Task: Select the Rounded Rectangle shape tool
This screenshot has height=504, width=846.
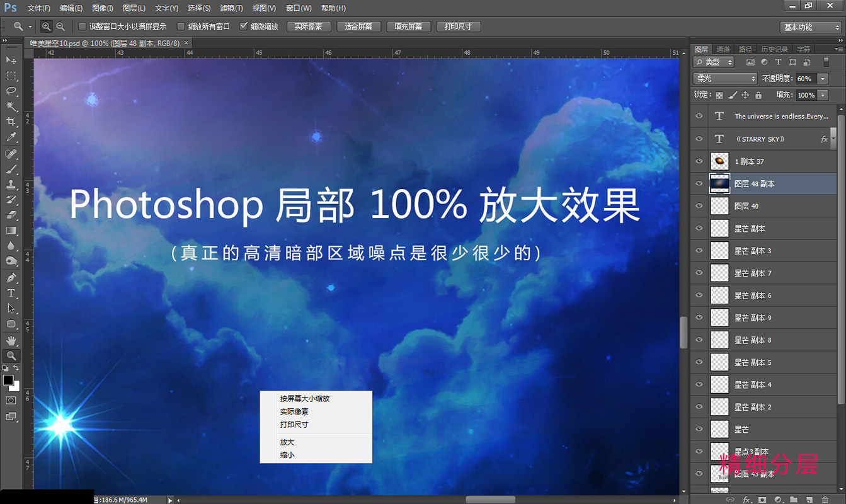Action: tap(11, 324)
